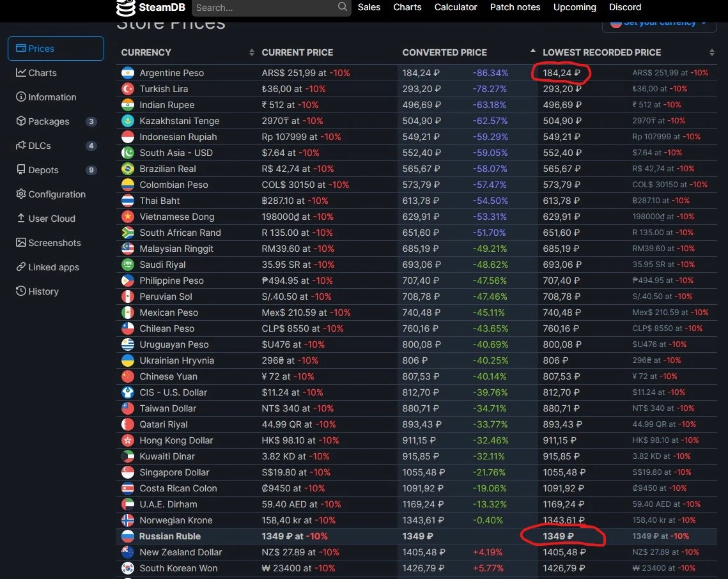The width and height of the screenshot is (728, 579).
Task: Click the Norwegian Krone flag icon
Action: pyautogui.click(x=128, y=520)
